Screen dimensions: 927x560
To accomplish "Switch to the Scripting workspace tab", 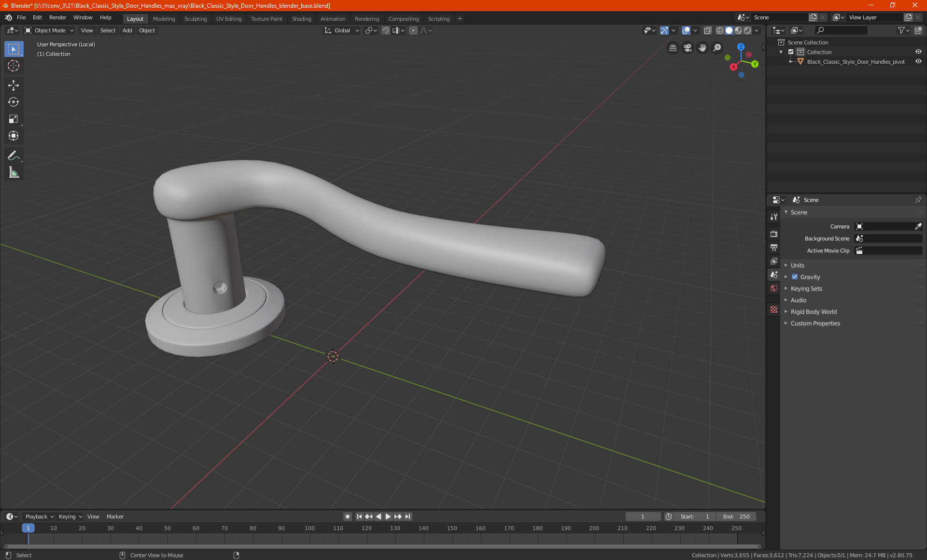I will click(x=438, y=19).
